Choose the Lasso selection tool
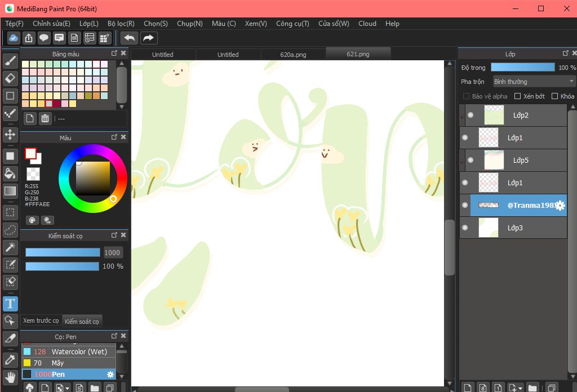This screenshot has height=392, width=577. pyautogui.click(x=10, y=230)
